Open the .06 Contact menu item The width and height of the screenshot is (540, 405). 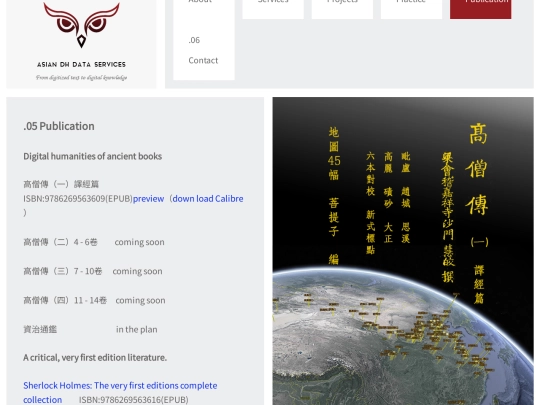(x=204, y=50)
